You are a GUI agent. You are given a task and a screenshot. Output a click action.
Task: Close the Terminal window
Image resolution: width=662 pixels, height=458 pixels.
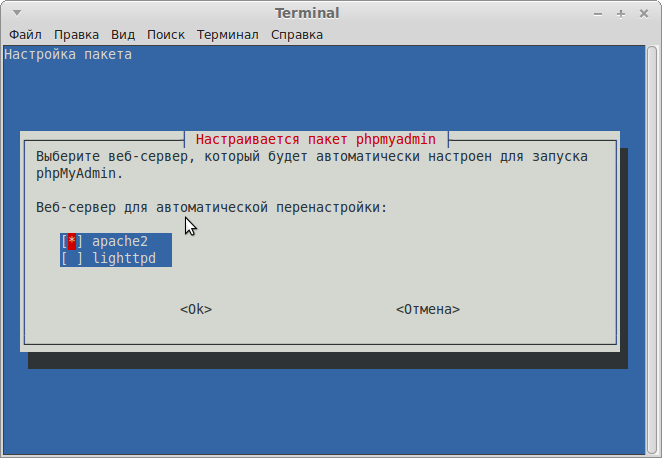point(644,14)
